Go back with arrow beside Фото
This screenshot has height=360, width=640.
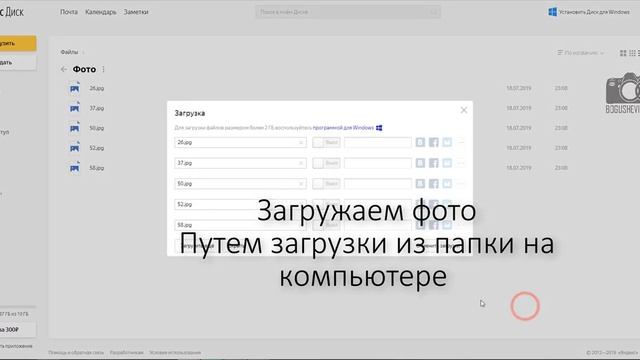64,69
